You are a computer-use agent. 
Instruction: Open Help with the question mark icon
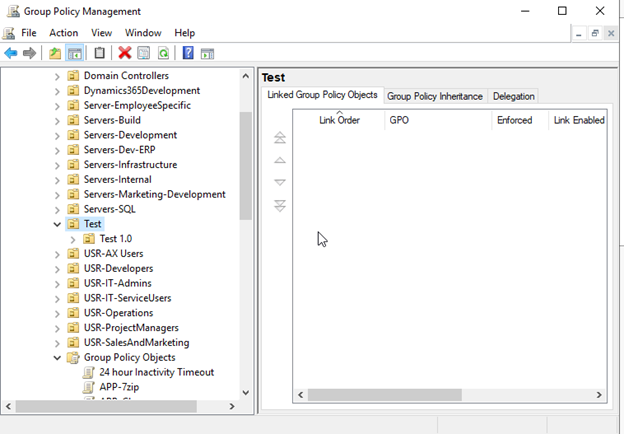(188, 53)
